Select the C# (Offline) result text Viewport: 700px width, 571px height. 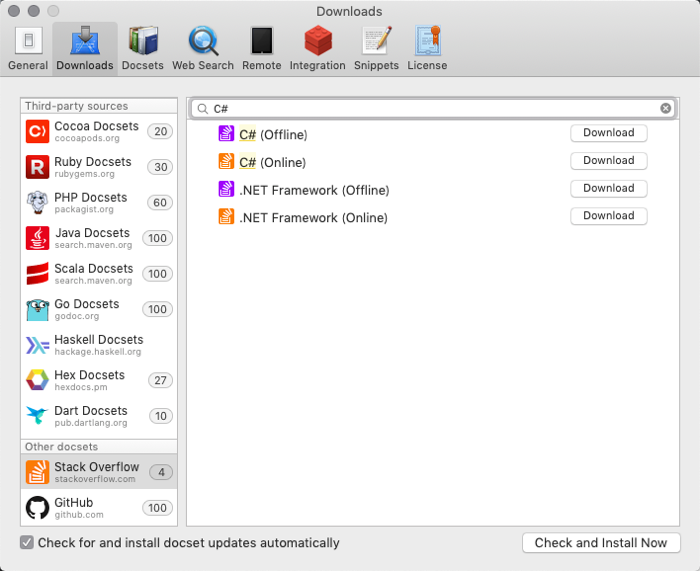point(273,134)
